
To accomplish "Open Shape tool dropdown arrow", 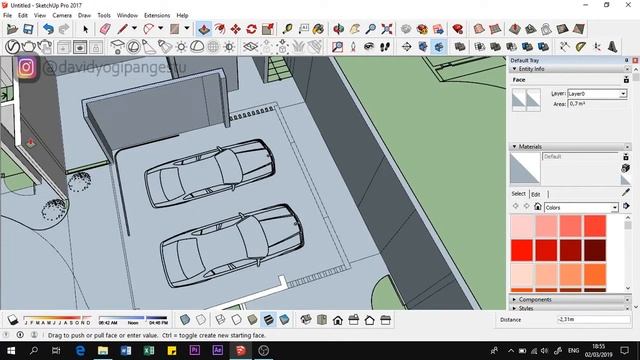I will [187, 28].
